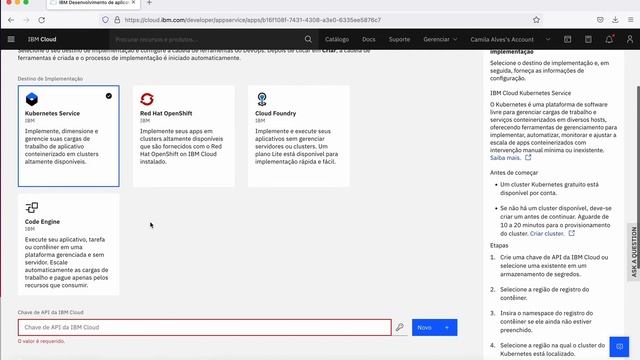Screen dimensions: 640x360
Task: Click the IBM Cloud home logo text
Action: (x=42, y=39)
